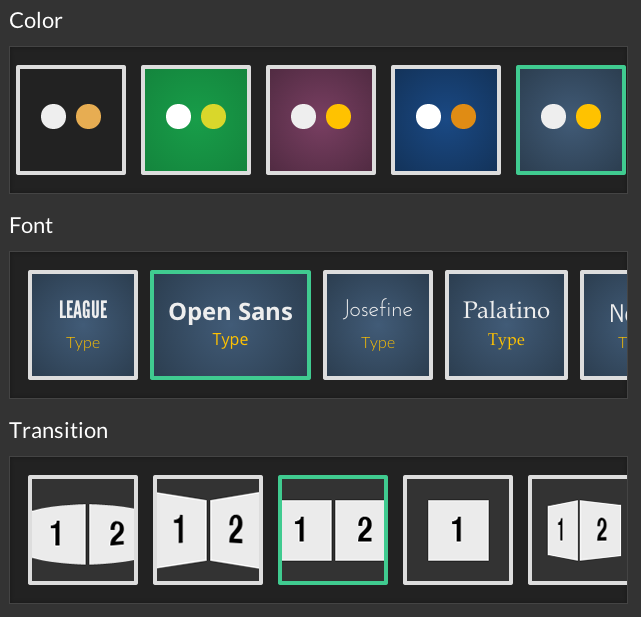Click the Font section heading
Screen dimensions: 641x617
[31, 226]
